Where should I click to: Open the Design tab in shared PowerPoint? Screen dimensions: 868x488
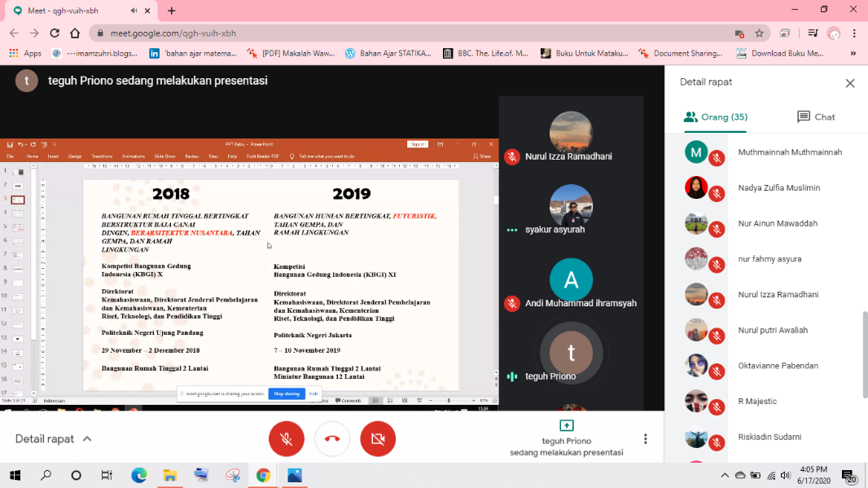point(75,156)
